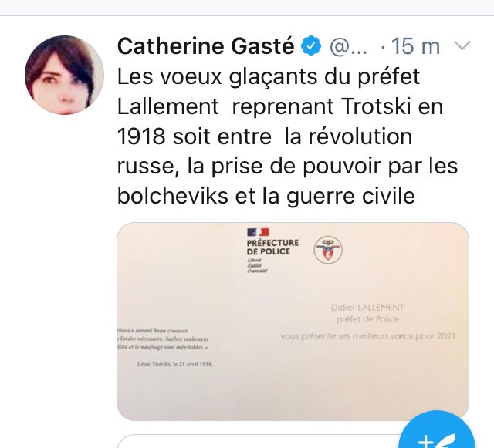Open the Catherine Gasté display name
The image size is (494, 448).
[206, 46]
